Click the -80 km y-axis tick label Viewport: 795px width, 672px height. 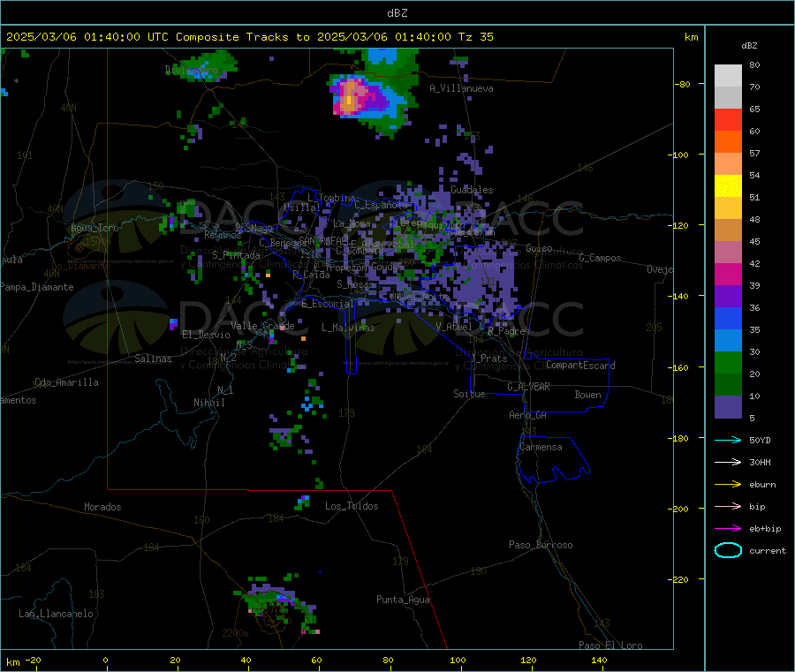[682, 84]
